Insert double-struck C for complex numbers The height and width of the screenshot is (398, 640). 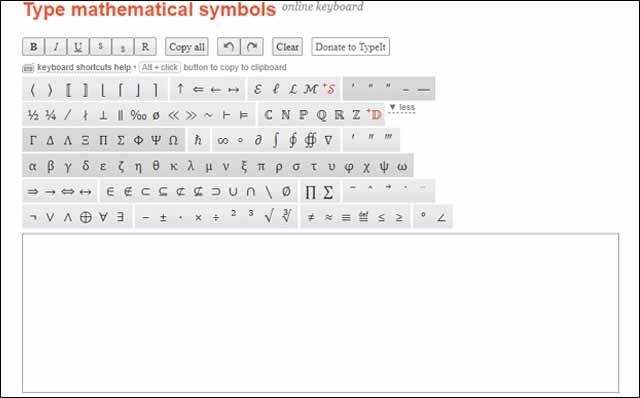click(x=268, y=115)
